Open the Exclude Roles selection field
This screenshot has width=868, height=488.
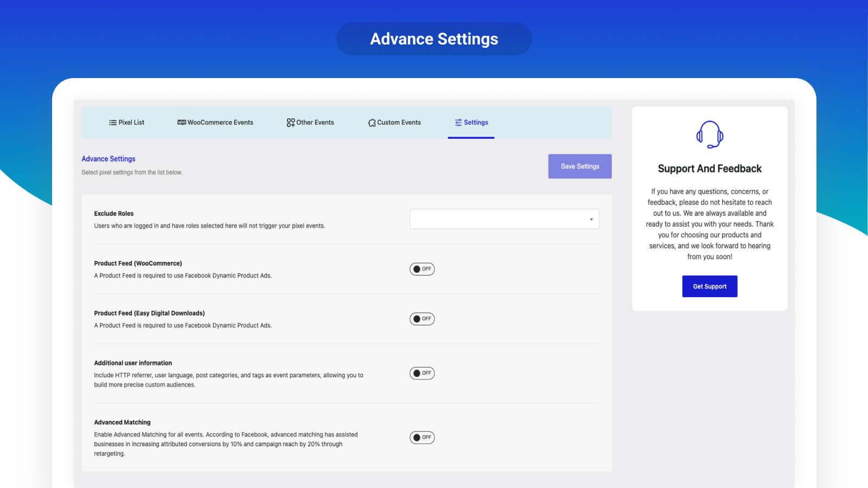click(499, 220)
